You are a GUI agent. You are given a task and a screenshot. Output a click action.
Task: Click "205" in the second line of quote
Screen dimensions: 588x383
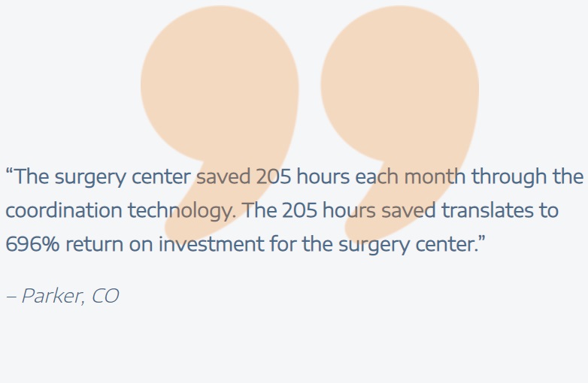click(299, 210)
